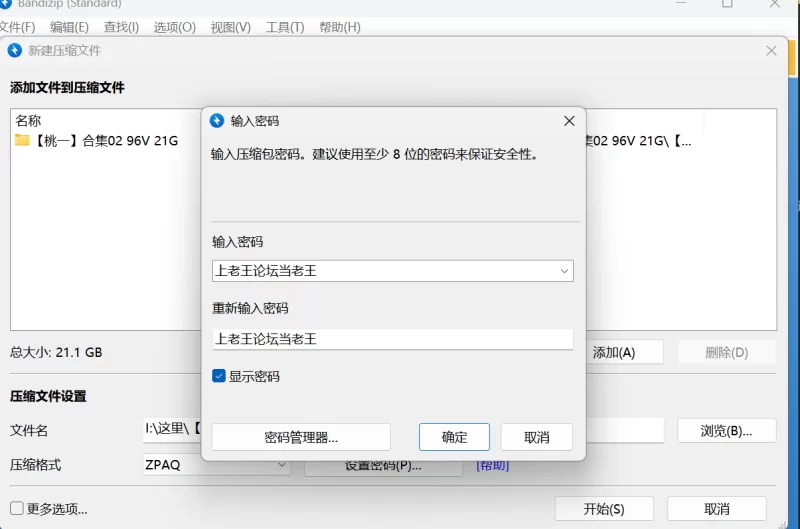800x529 pixels.
Task: Open the 编辑(E) menu
Action: click(69, 27)
